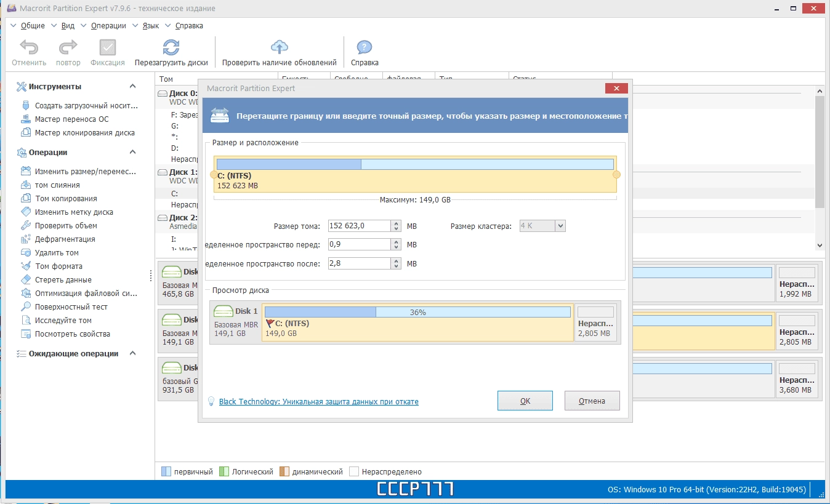Click the copy volume (Том копирования) icon
Image resolution: width=830 pixels, height=504 pixels.
pyautogui.click(x=25, y=199)
